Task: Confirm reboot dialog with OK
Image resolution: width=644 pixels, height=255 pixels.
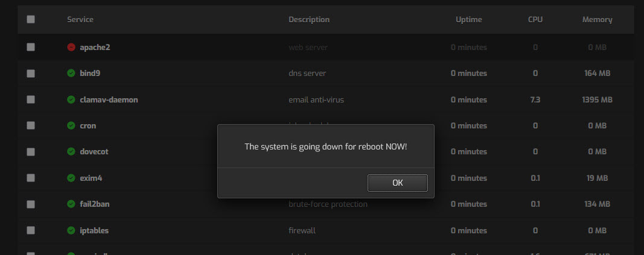Action: coord(398,183)
